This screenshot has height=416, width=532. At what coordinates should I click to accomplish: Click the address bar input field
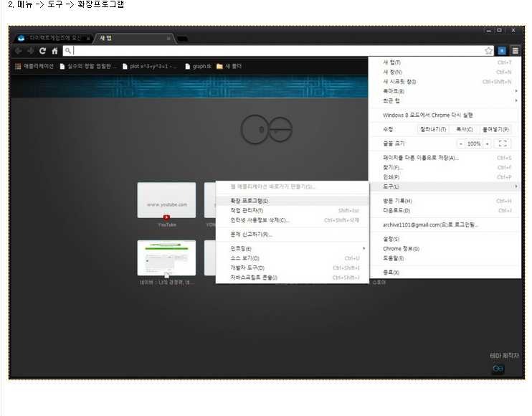[278, 51]
